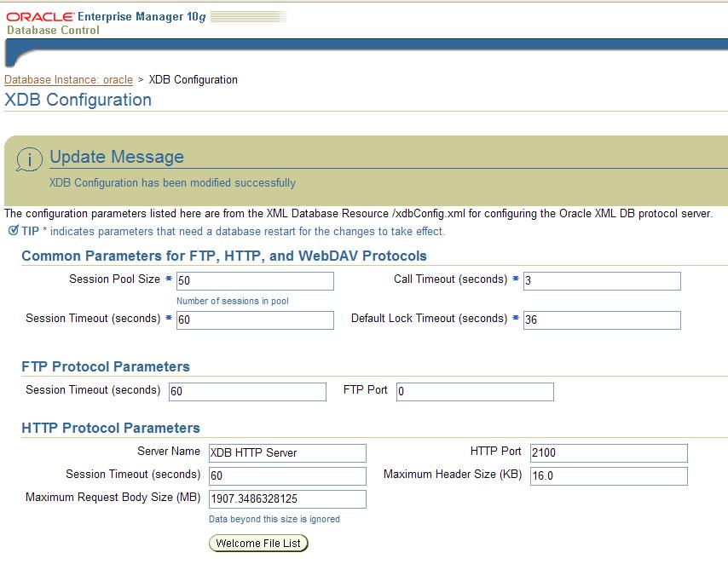Click the Call Timeout seconds field
The width and height of the screenshot is (728, 570).
pyautogui.click(x=602, y=281)
